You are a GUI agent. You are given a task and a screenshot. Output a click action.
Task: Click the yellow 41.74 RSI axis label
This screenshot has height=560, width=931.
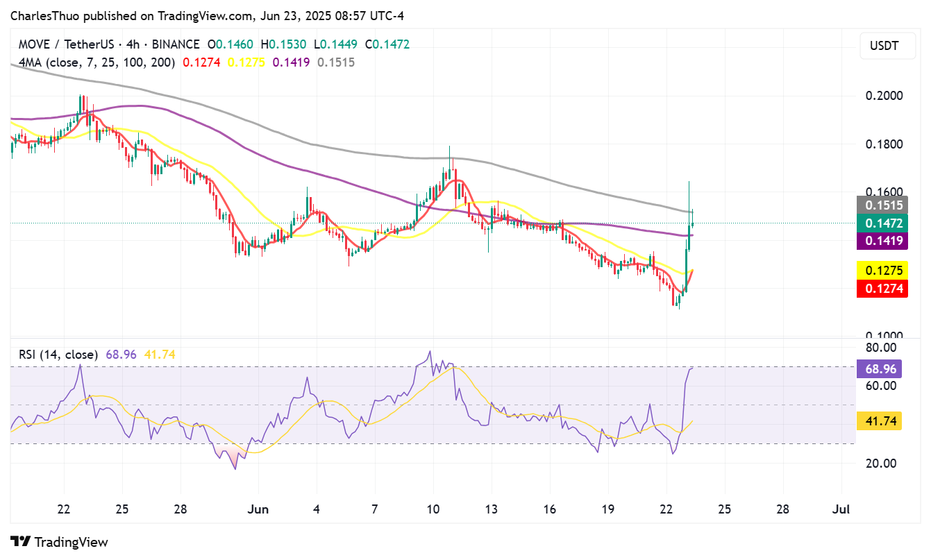pos(878,421)
